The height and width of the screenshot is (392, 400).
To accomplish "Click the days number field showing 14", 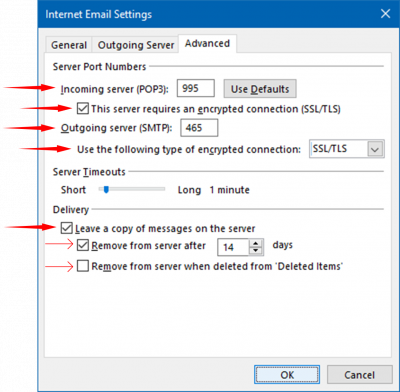I will click(233, 247).
